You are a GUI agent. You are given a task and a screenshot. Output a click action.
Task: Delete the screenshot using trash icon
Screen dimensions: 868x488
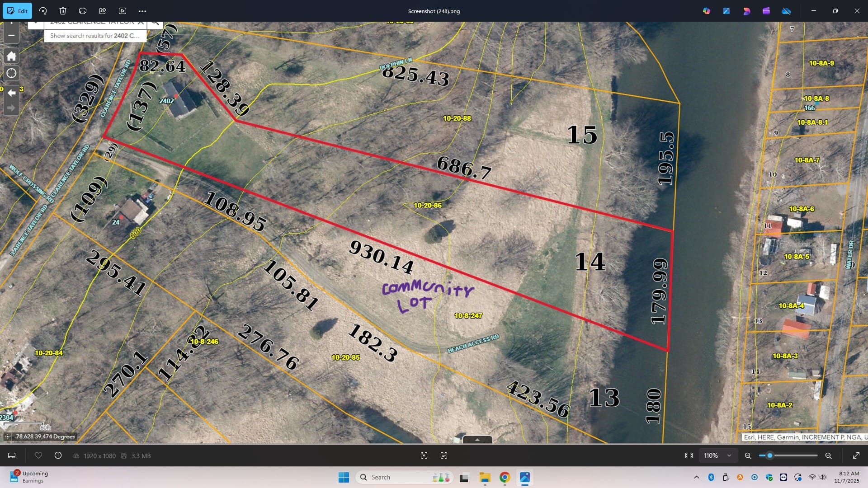pos(63,11)
